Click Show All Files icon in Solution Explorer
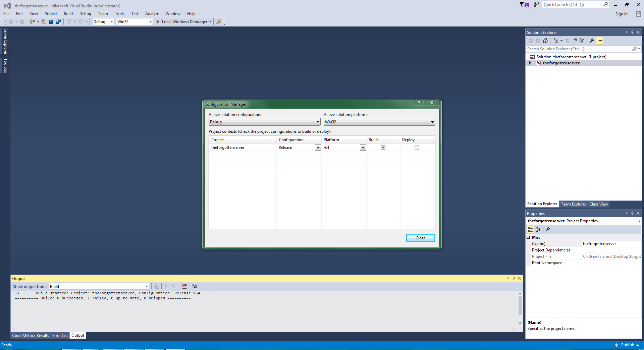The image size is (644, 350). click(x=582, y=41)
